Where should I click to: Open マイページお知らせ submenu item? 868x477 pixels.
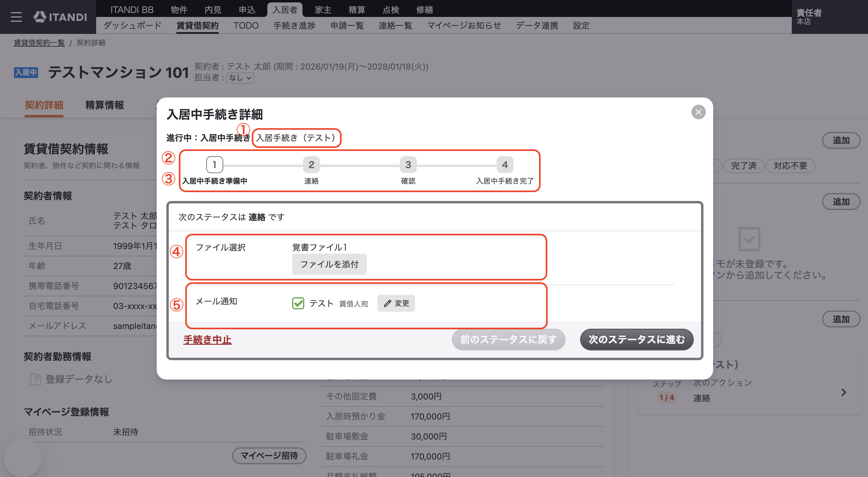[x=464, y=26]
